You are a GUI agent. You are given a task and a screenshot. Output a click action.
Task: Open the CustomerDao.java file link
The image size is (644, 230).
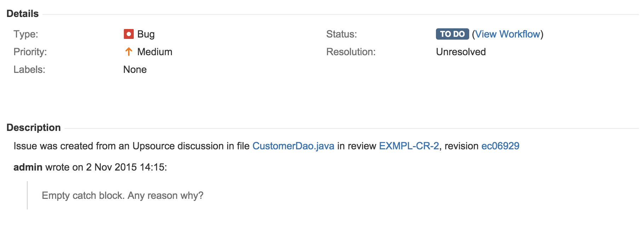coord(293,146)
